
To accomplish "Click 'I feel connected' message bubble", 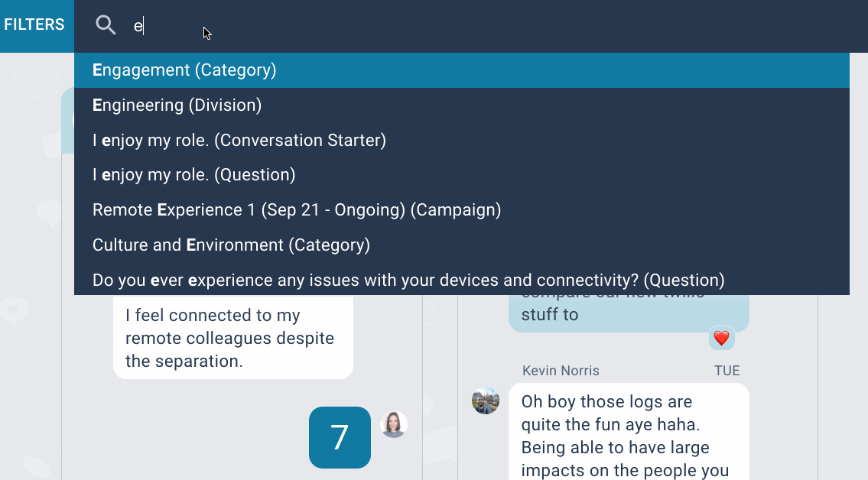I will [x=232, y=338].
